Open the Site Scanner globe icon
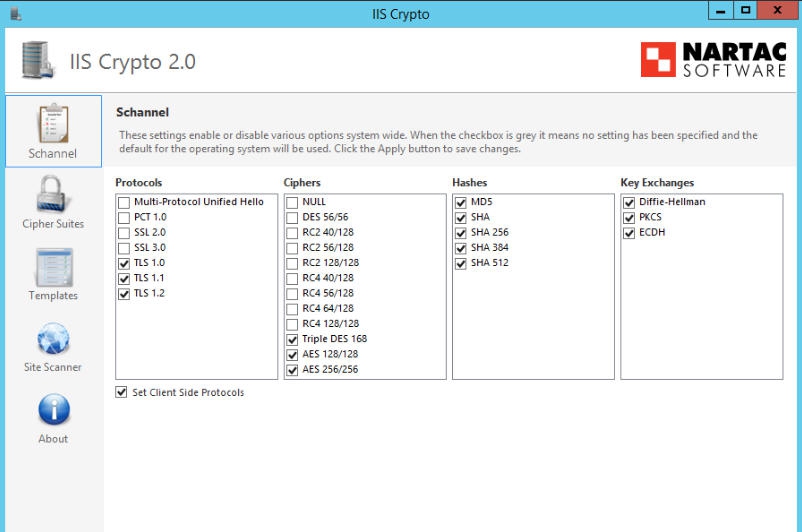The height and width of the screenshot is (532, 802). click(53, 338)
